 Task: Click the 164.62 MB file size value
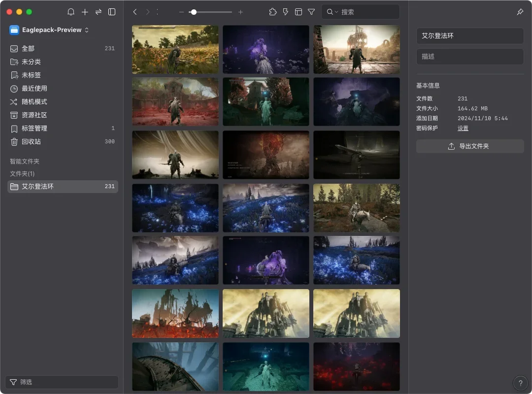tap(472, 108)
